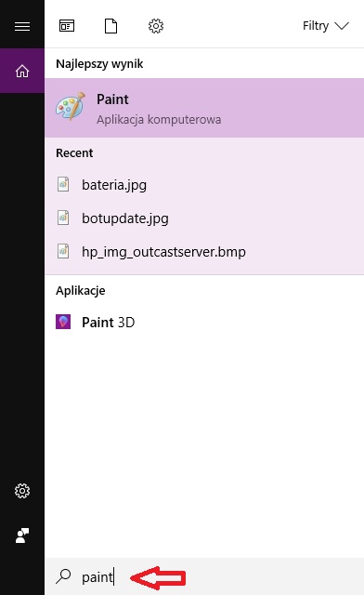Click the Apps filter icon
The height and width of the screenshot is (595, 364).
[67, 26]
